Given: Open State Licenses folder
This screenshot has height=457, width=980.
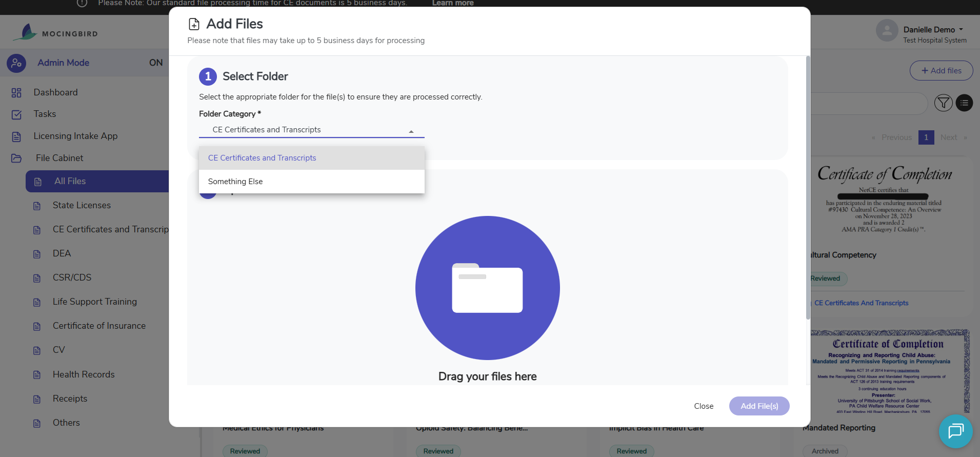Looking at the screenshot, I should (82, 205).
